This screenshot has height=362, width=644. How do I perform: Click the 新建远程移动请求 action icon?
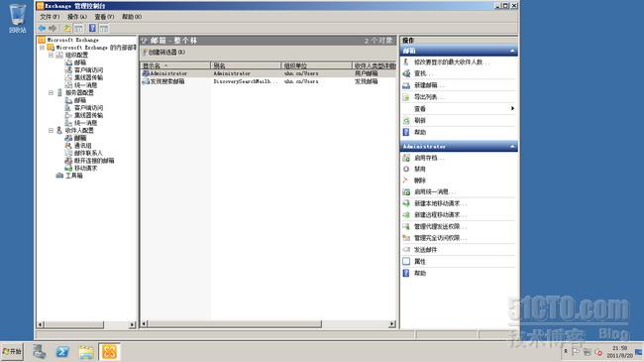click(406, 215)
